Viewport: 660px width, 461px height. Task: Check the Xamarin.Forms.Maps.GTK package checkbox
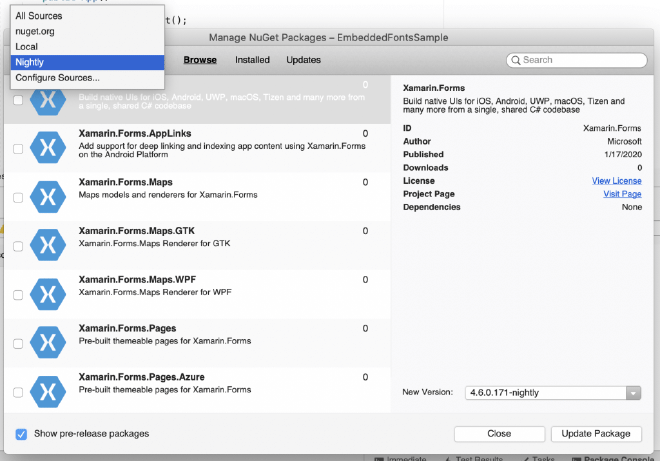pyautogui.click(x=18, y=246)
